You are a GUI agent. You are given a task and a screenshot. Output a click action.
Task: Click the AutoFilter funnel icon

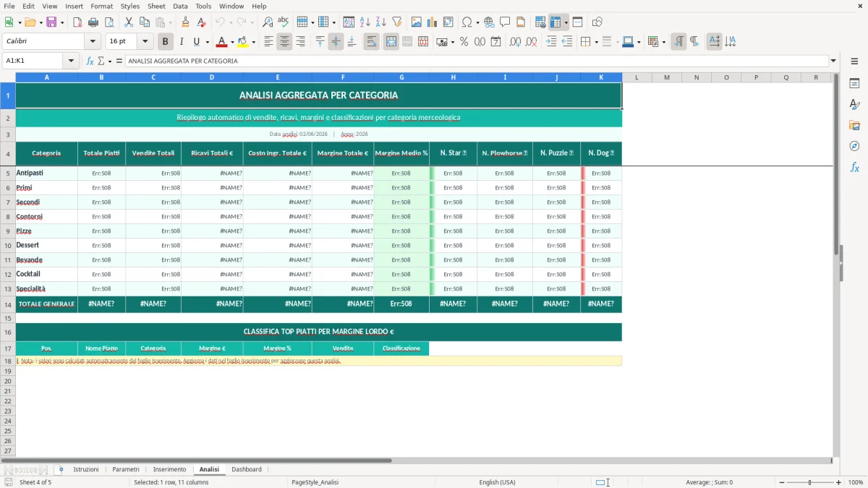coord(397,22)
